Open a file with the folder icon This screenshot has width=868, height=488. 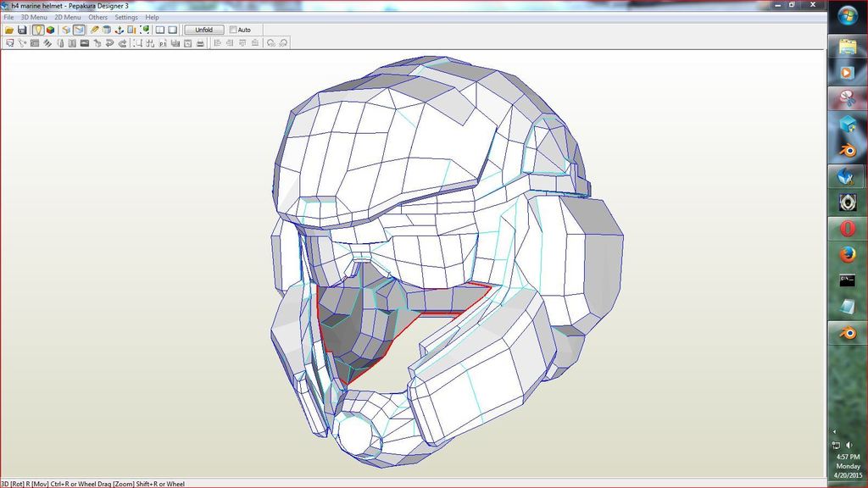click(x=9, y=30)
